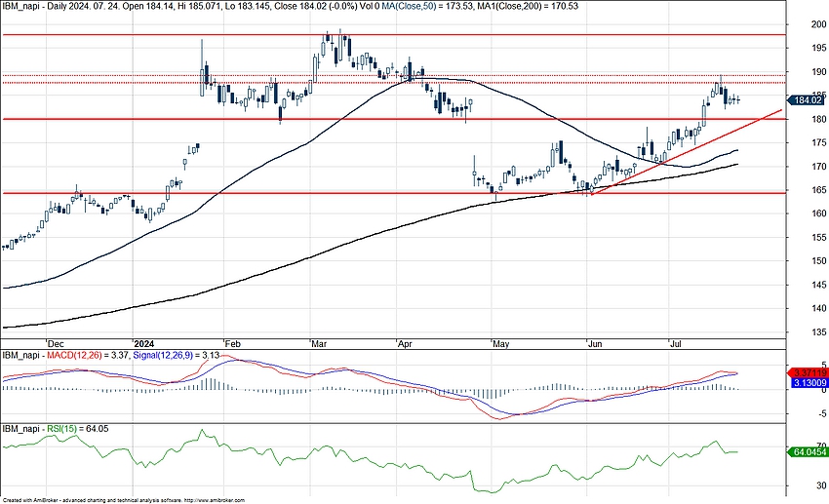The image size is (829, 504).
Task: Click the 150 price axis label
Action: coord(819,261)
